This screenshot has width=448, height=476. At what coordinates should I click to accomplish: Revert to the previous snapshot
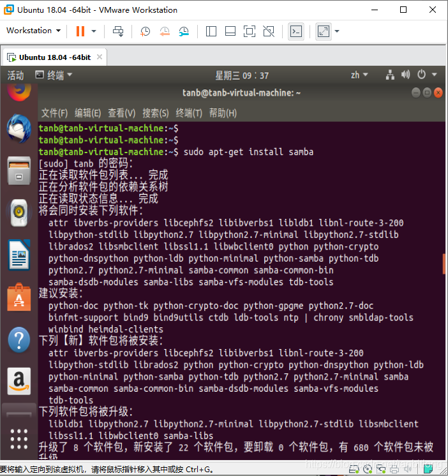click(165, 31)
